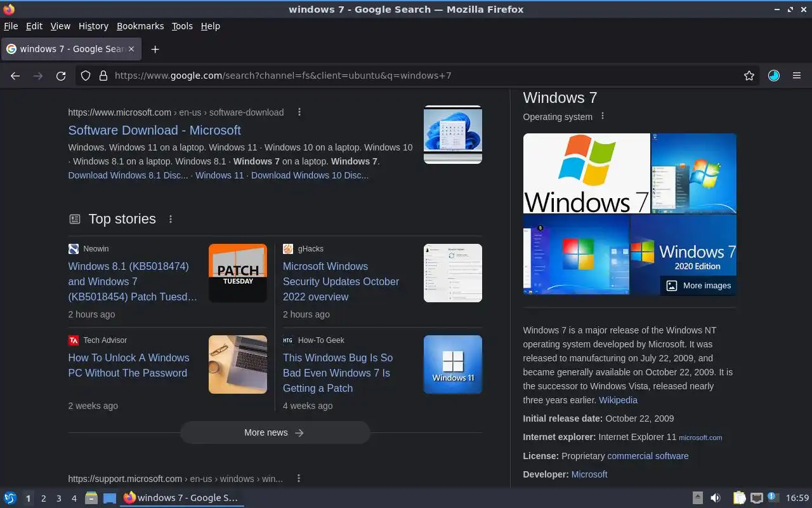Click the Tech Advisor source favicon
Image resolution: width=812 pixels, height=508 pixels.
(x=74, y=340)
